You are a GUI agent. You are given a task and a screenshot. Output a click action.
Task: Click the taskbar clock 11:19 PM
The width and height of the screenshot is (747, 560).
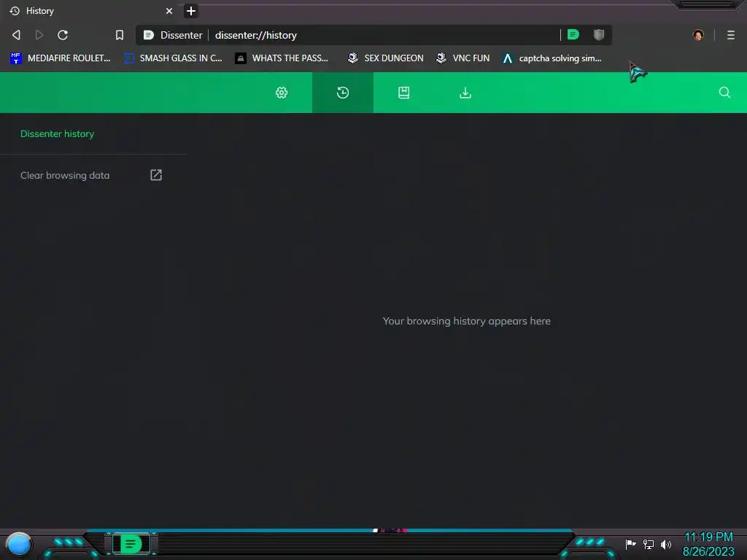(x=708, y=537)
